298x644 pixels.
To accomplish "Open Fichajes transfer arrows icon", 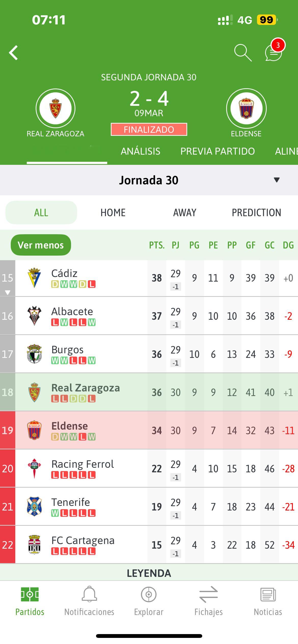I will pyautogui.click(x=208, y=594).
